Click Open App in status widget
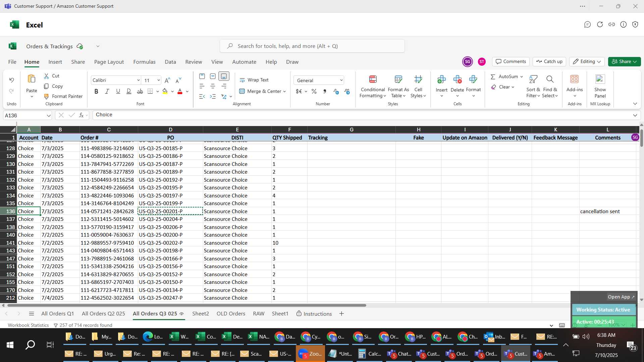Viewport: 644px width, 362px height. click(x=621, y=297)
